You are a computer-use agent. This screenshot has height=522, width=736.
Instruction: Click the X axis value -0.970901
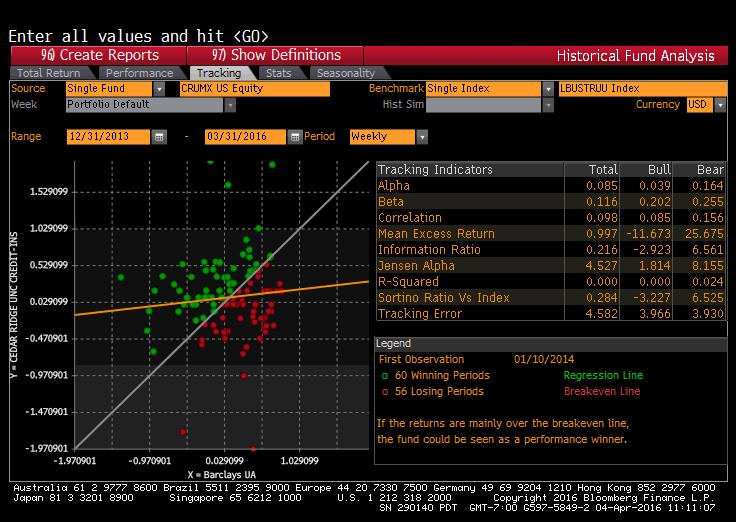point(150,461)
